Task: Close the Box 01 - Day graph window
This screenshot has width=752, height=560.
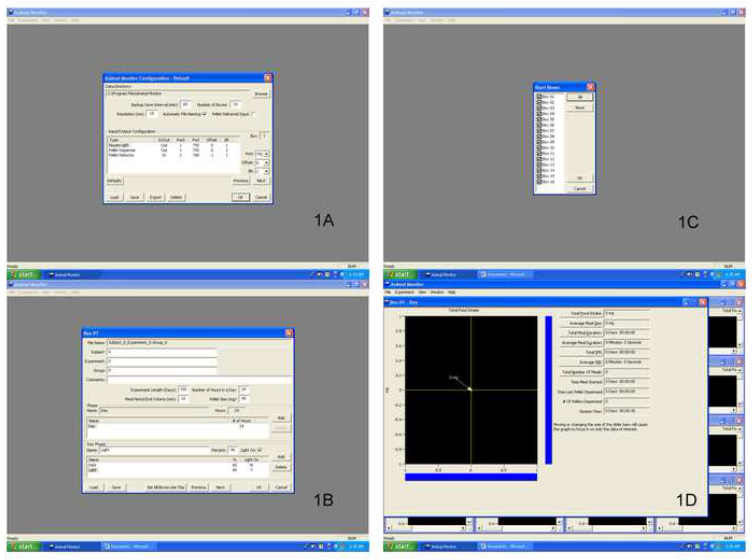Action: (702, 302)
